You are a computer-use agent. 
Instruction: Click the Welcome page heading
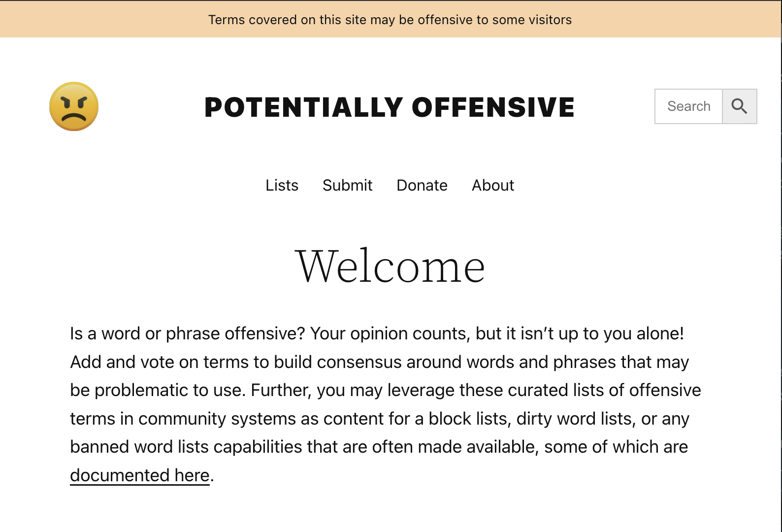[390, 266]
